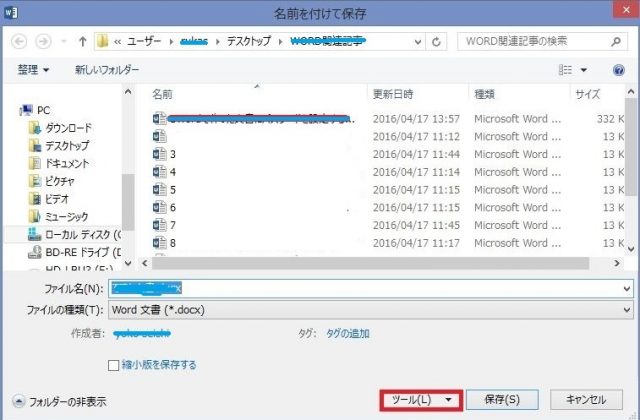The width and height of the screenshot is (640, 420).
Task: Click the タグの追加 link
Action: coord(348,334)
